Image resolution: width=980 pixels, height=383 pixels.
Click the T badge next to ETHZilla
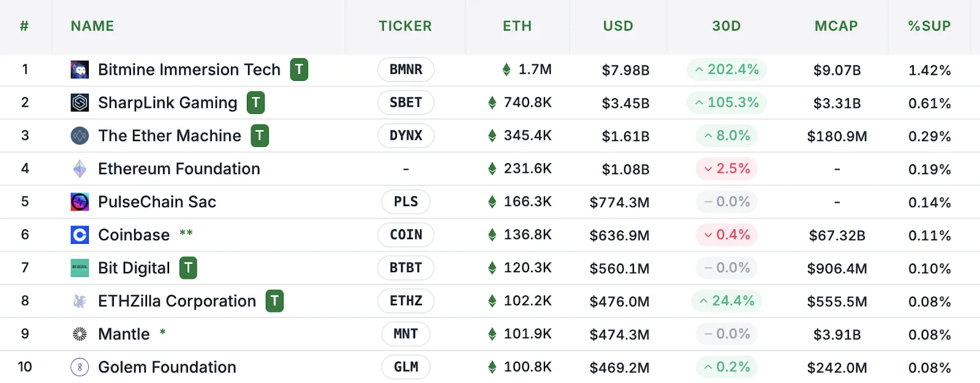(x=275, y=301)
